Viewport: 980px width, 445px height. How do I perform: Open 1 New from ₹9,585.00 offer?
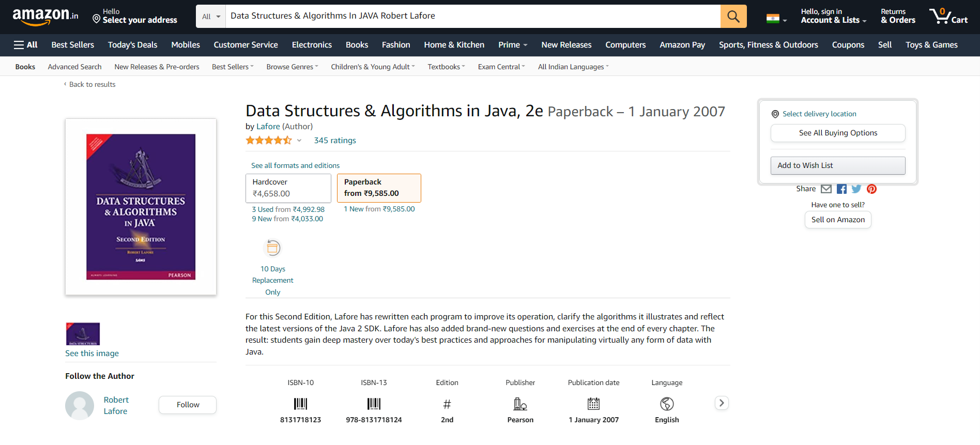379,209
